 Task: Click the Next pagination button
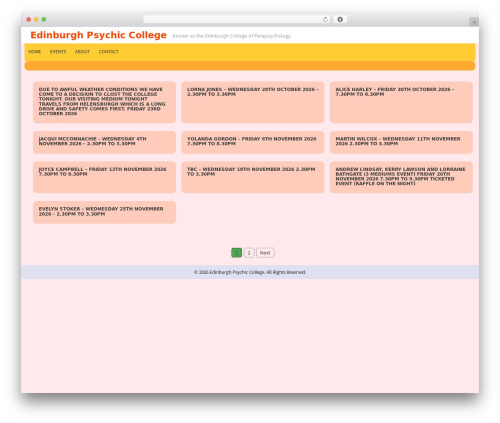coord(265,253)
